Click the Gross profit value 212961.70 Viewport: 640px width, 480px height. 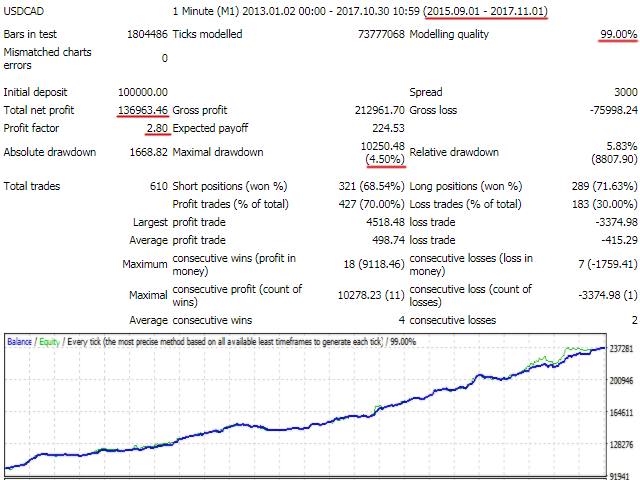[380, 110]
